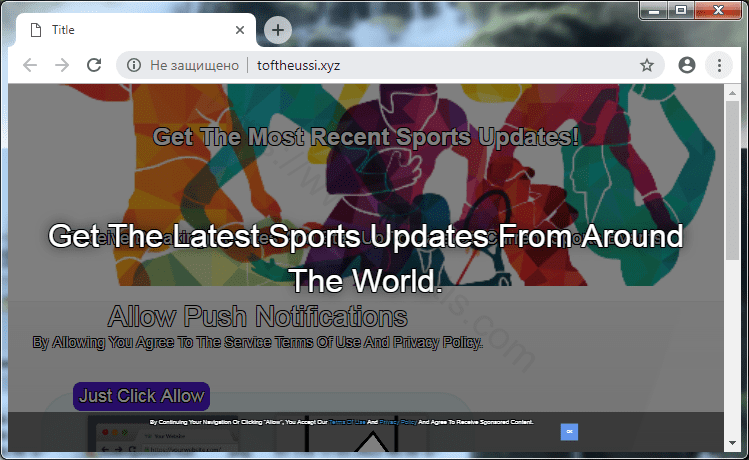Maximize the browser window

pyautogui.click(x=681, y=10)
